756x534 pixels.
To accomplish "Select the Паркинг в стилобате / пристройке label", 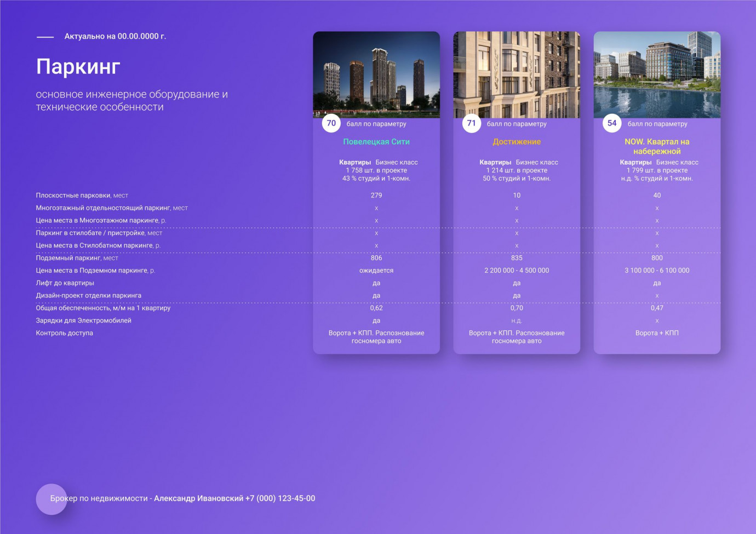I will click(99, 233).
